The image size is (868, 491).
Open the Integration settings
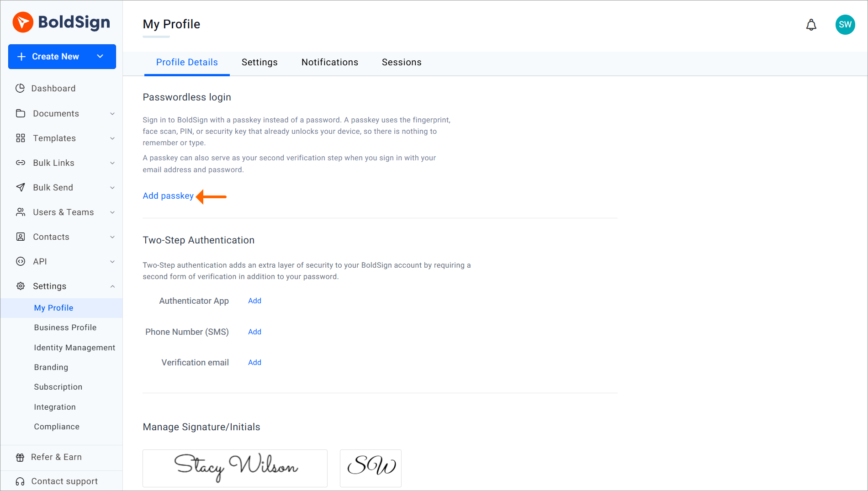[55, 407]
